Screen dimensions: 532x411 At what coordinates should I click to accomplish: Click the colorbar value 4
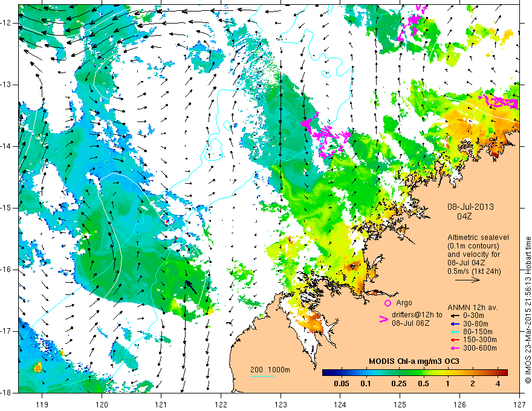(498, 384)
